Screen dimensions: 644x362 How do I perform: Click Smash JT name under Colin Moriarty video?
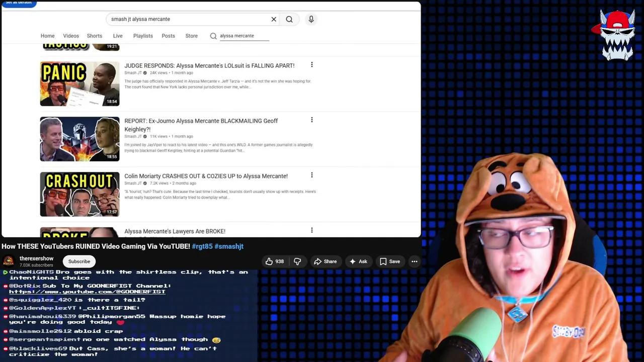(x=133, y=183)
